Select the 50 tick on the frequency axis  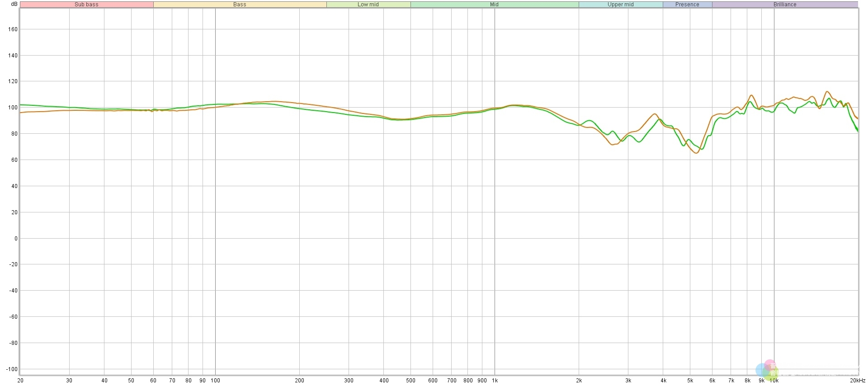131,381
